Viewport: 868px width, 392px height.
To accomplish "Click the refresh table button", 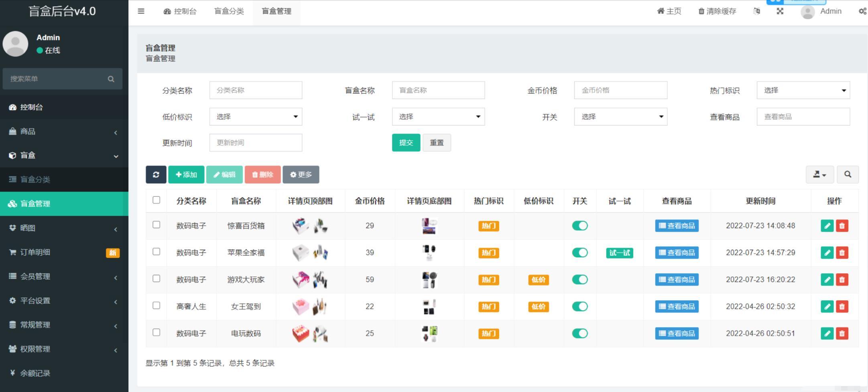I will (156, 174).
